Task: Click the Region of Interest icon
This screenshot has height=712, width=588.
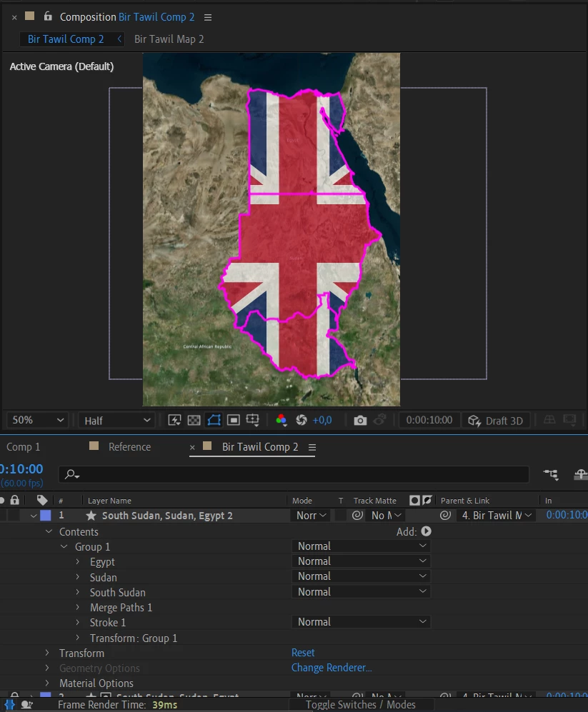Action: coord(234,420)
